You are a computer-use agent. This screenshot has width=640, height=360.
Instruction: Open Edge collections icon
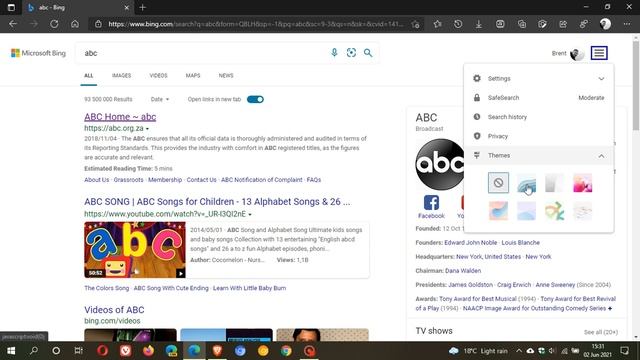(x=522, y=24)
